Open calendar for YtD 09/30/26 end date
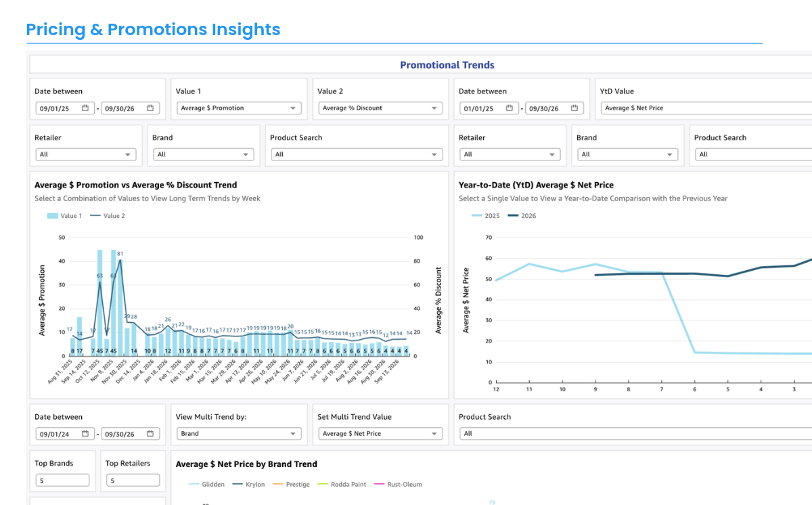Screen dimensions: 812x505 point(574,108)
